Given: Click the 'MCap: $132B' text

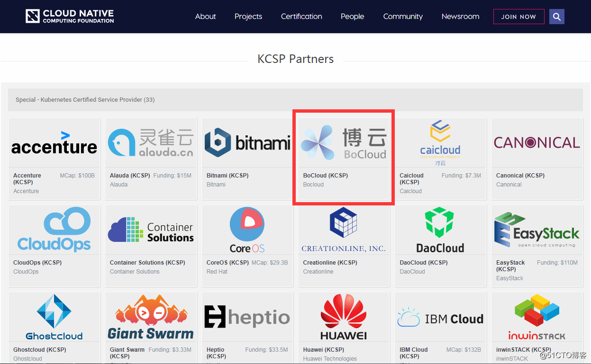Looking at the screenshot, I should (x=464, y=349).
